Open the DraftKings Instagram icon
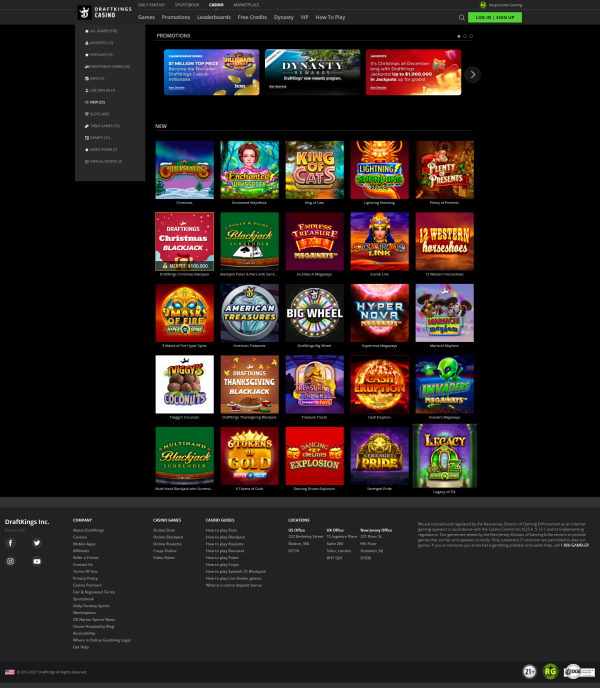Screen dimensions: 600x688 [x=11, y=561]
